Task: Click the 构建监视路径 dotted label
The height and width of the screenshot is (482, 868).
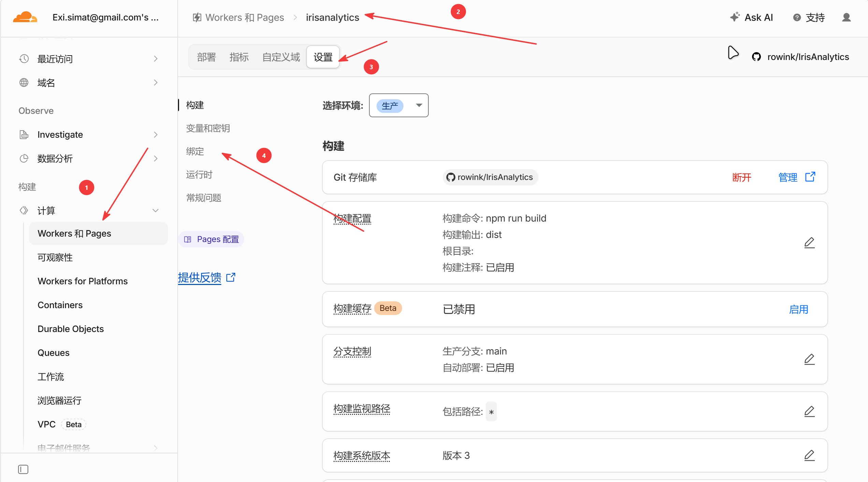Action: point(362,409)
